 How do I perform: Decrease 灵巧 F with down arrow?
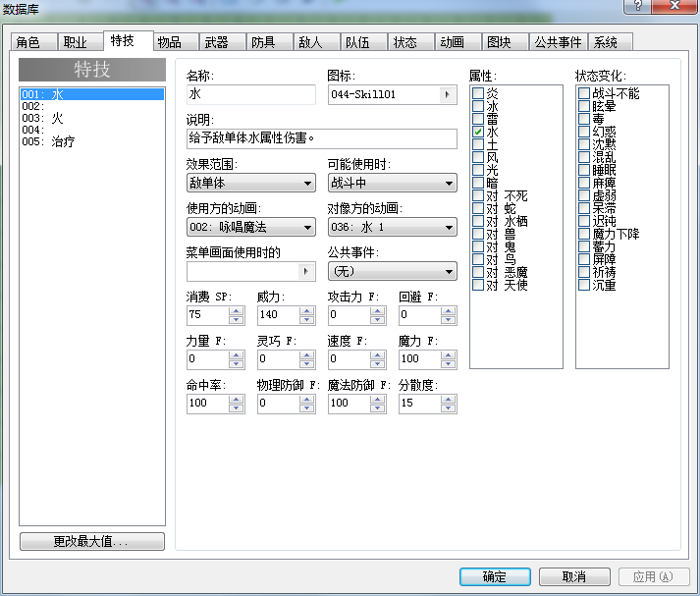pyautogui.click(x=306, y=364)
